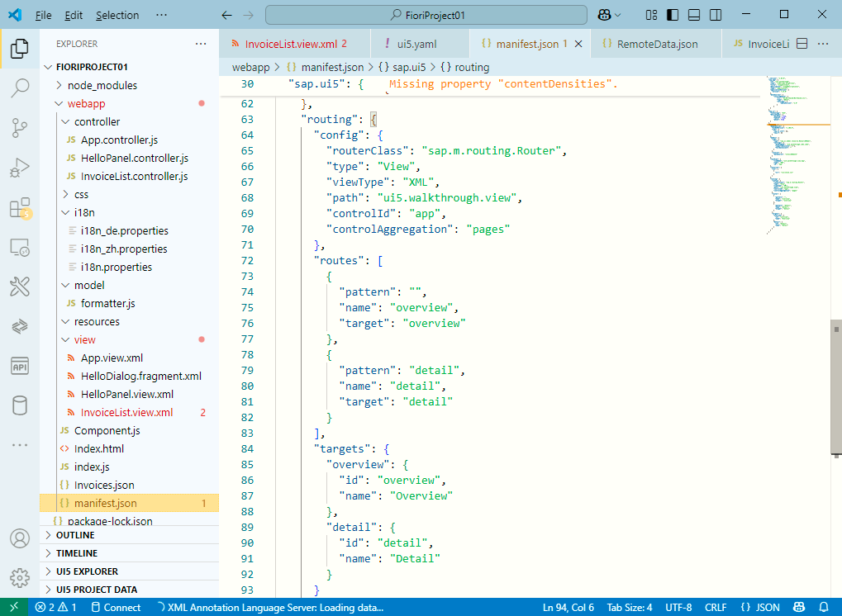Open the File menu
Image resolution: width=842 pixels, height=616 pixels.
[x=44, y=15]
